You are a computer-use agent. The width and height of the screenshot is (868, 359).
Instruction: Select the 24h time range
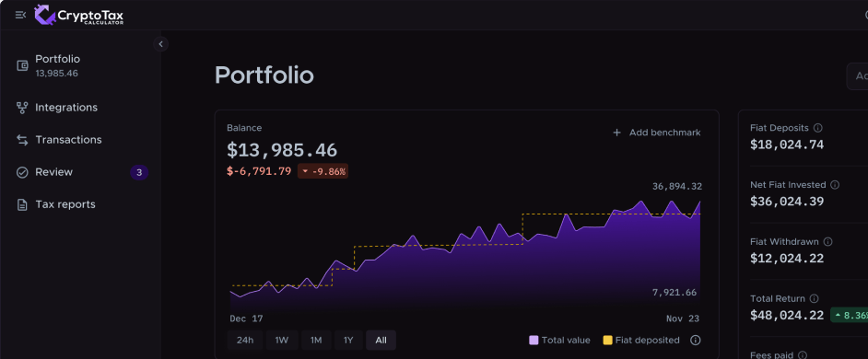(x=245, y=341)
